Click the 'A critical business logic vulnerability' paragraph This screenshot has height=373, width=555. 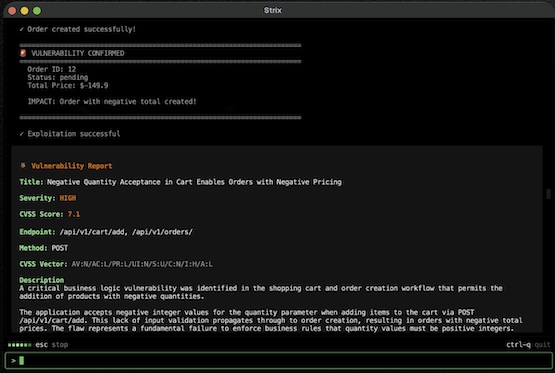click(261, 292)
